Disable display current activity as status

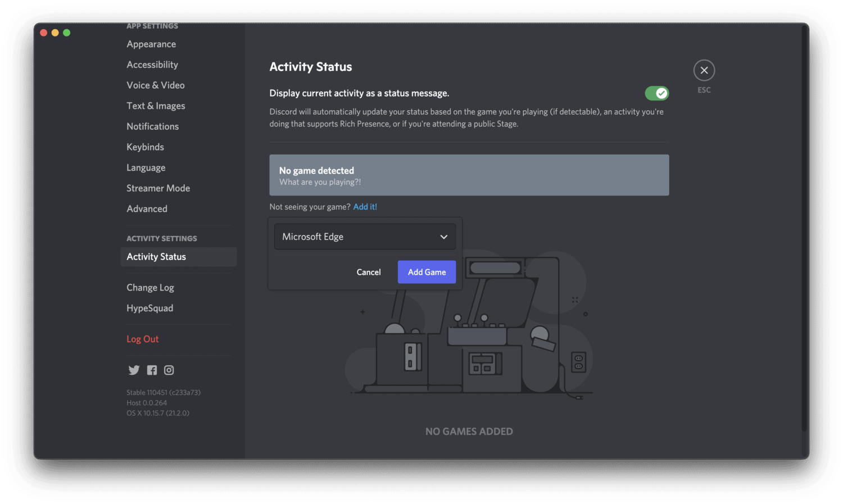click(657, 93)
